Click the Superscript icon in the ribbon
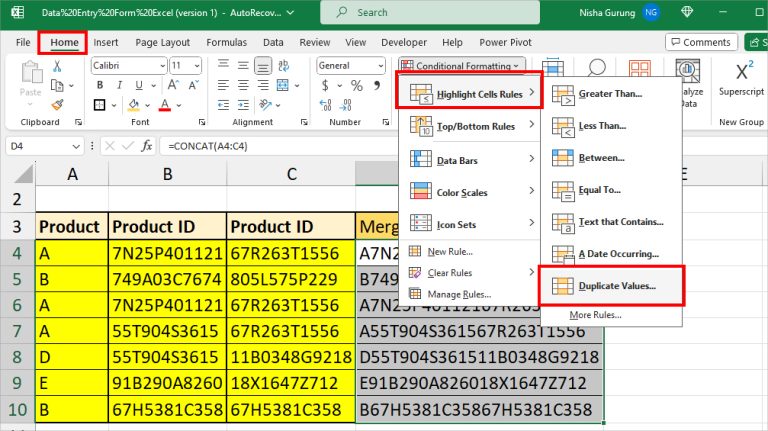Viewport: 768px width, 431px height. (744, 74)
